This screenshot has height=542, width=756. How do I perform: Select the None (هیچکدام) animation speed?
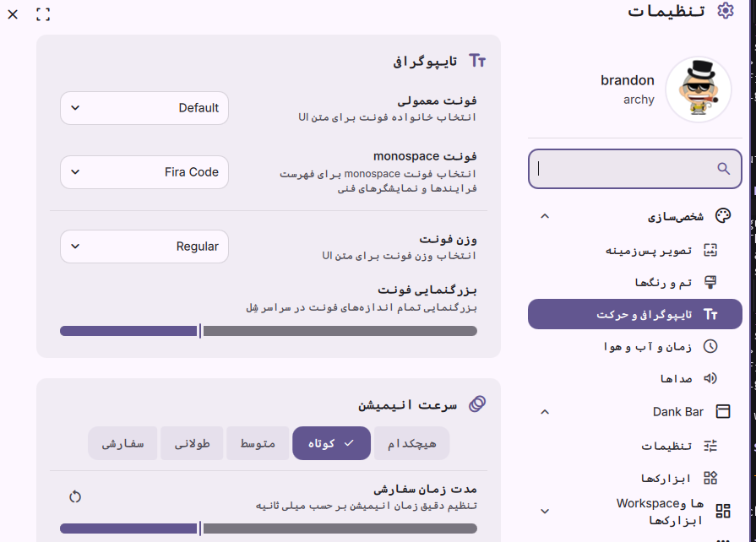[411, 443]
